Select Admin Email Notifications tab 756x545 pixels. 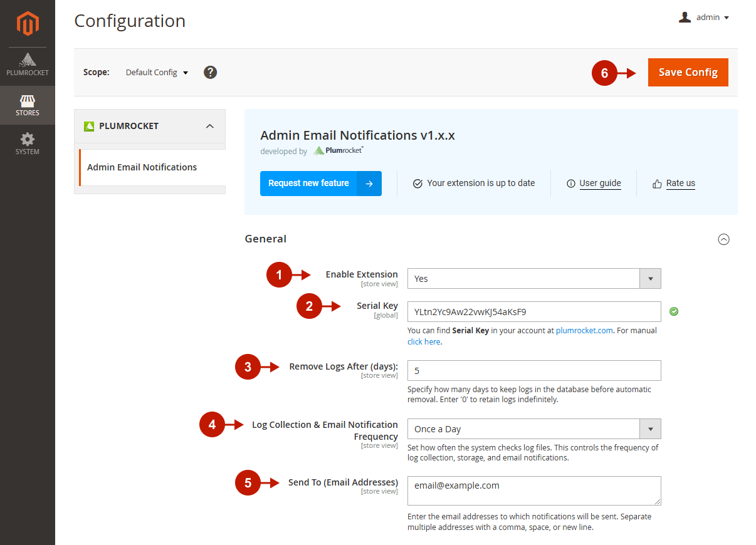[142, 167]
